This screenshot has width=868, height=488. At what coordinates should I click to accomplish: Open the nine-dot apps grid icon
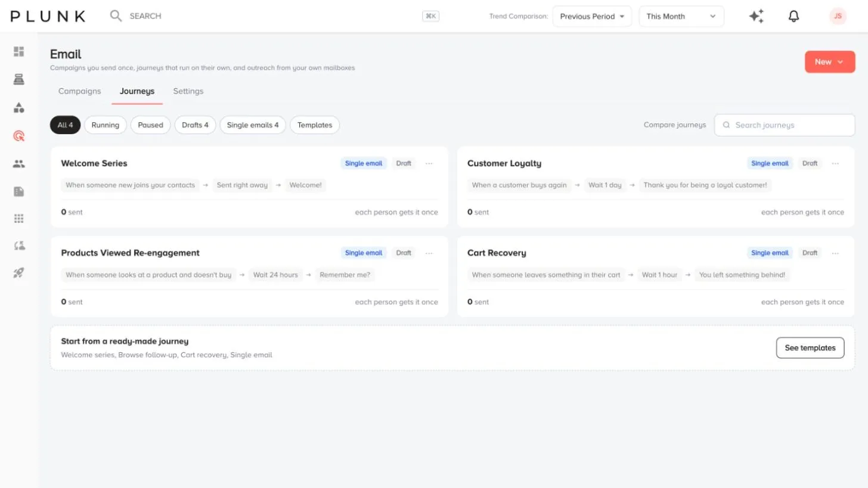click(19, 219)
